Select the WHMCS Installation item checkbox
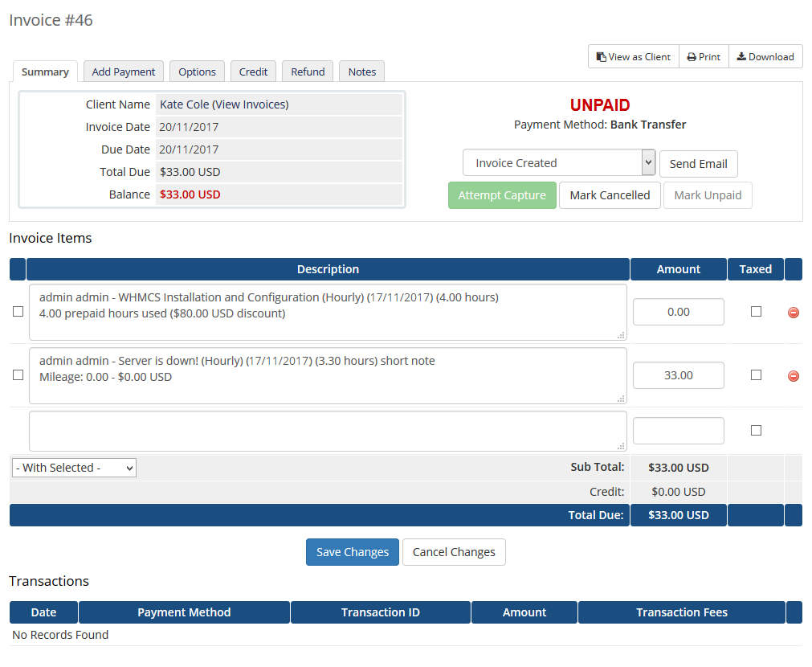Viewport: 812px width, 667px height. pyautogui.click(x=18, y=312)
